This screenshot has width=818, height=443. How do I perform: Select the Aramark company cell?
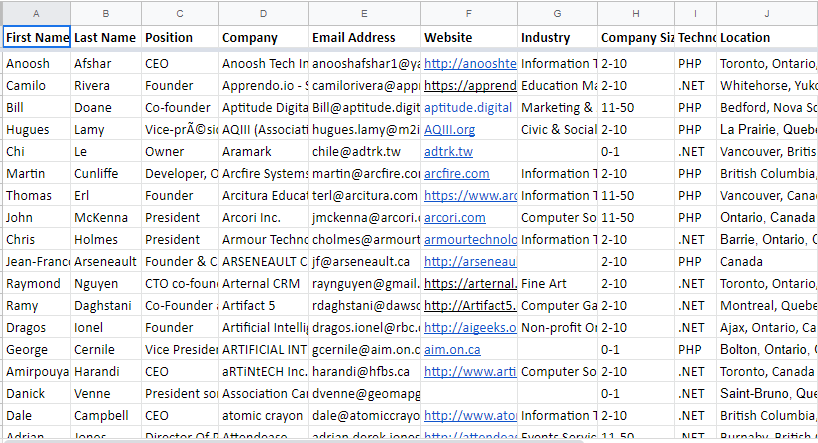pyautogui.click(x=263, y=151)
